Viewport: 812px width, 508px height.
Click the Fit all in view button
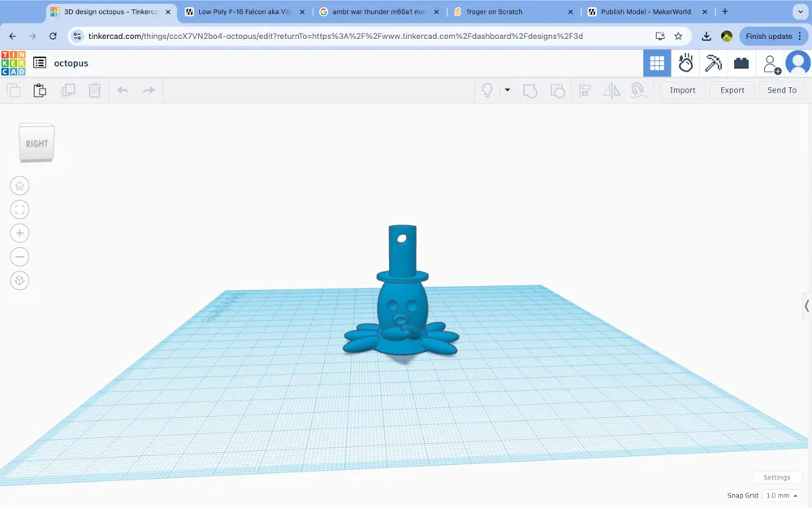pos(19,210)
